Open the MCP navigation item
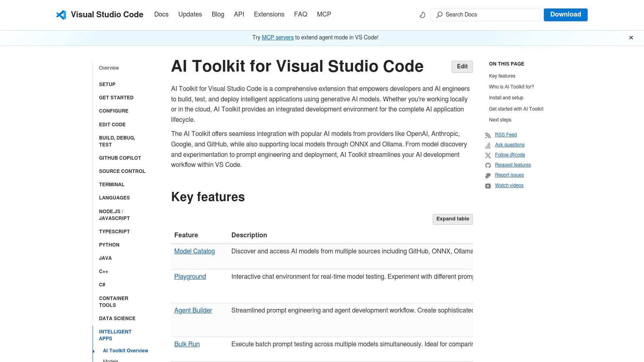This screenshot has height=362, width=644. [x=324, y=14]
